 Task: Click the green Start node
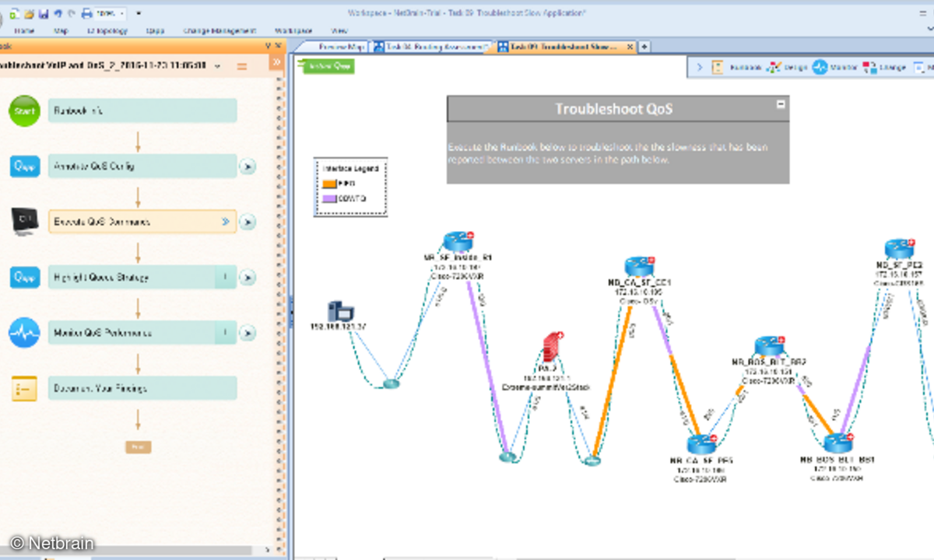(x=24, y=111)
